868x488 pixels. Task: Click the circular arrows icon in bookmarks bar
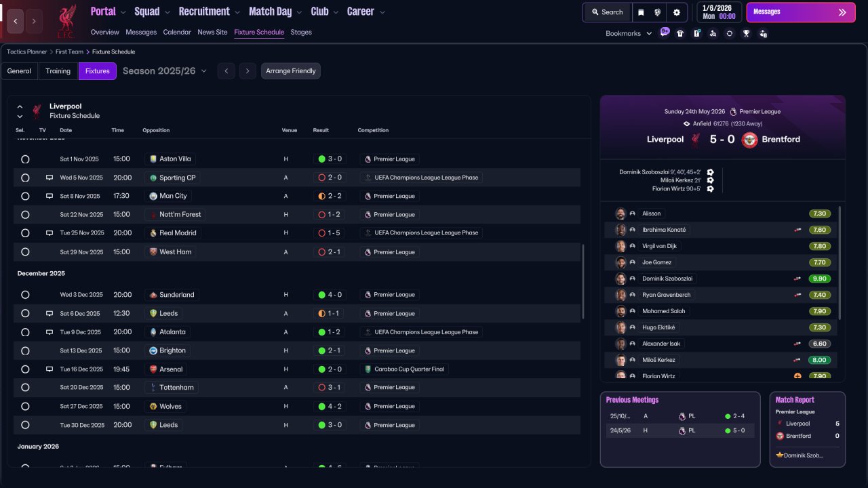(729, 33)
